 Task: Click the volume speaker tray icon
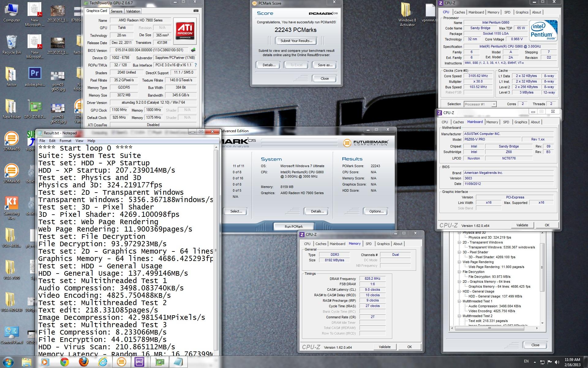point(557,362)
